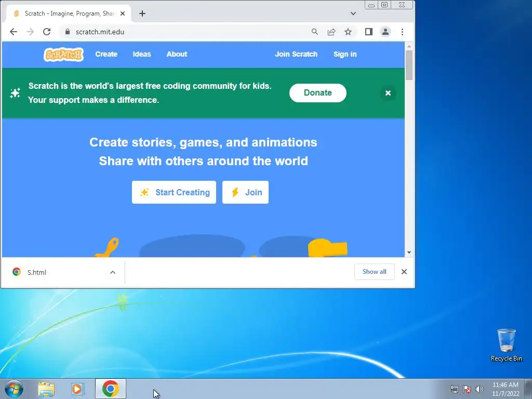Open Chrome three-dot menu
Image resolution: width=532 pixels, height=399 pixels.
(x=403, y=32)
